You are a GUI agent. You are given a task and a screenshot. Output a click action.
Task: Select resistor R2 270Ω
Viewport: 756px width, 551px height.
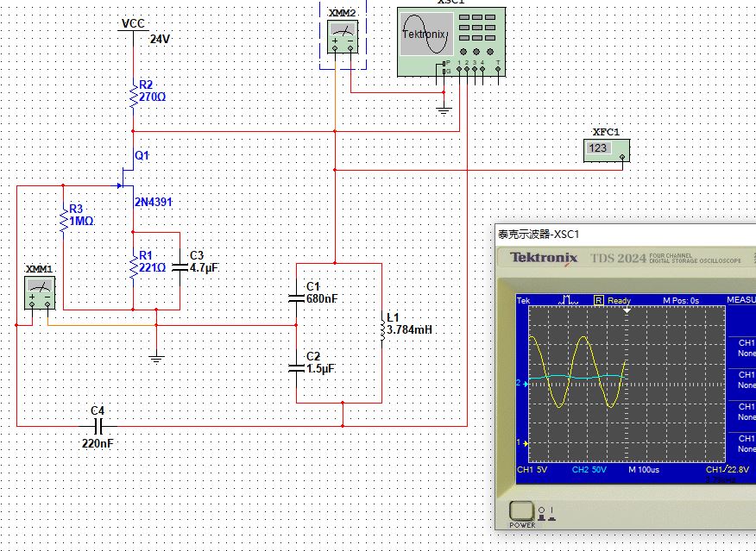pos(133,97)
